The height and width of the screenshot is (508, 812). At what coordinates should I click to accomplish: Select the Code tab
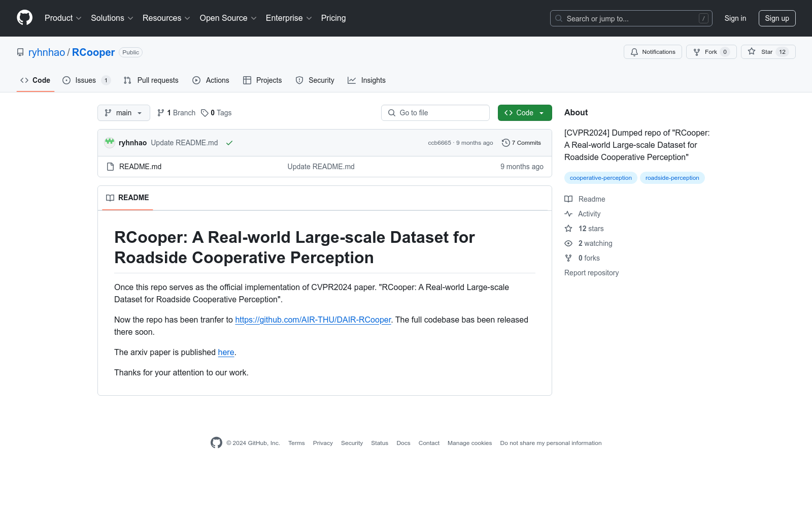[x=36, y=80]
